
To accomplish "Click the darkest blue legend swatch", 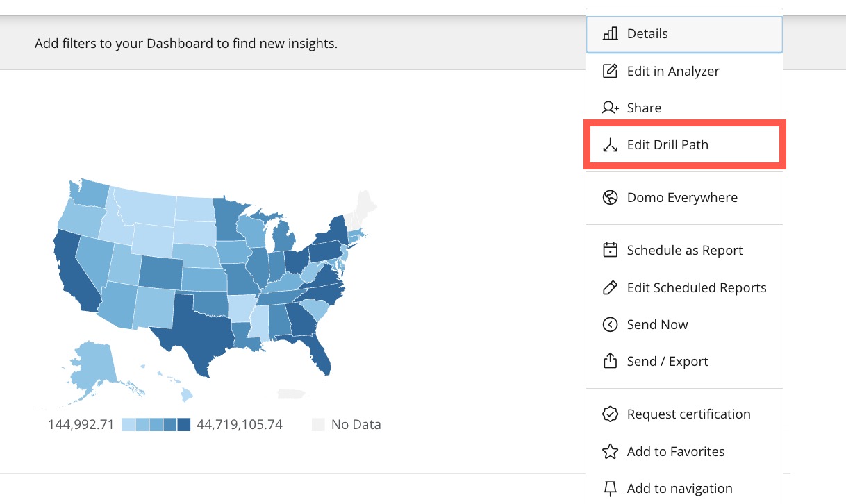I will (184, 425).
